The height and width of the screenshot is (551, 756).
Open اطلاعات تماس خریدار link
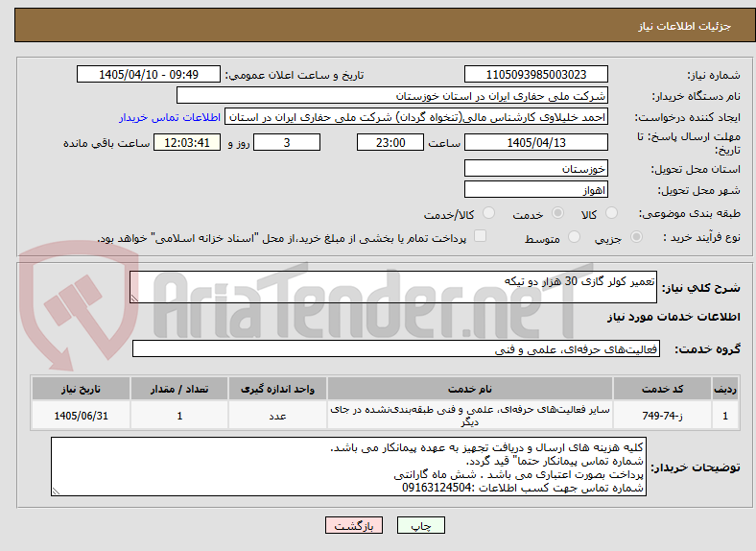[x=170, y=117]
